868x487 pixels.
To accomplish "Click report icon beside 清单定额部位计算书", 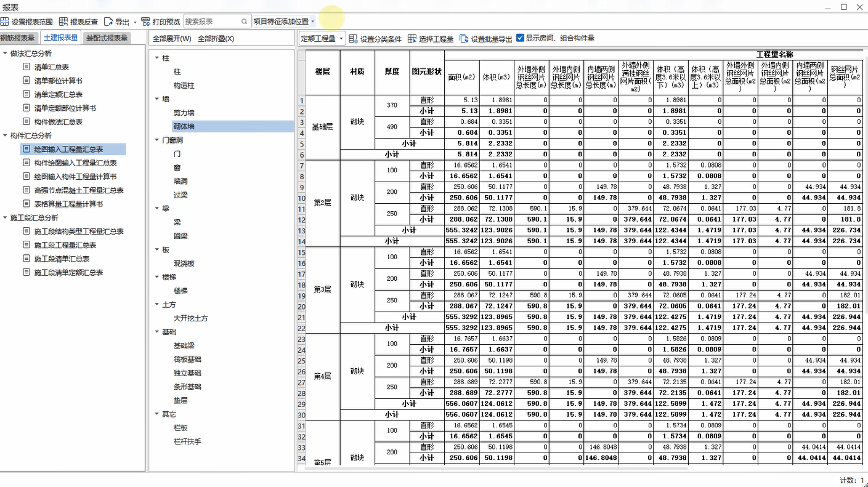I will [x=26, y=108].
